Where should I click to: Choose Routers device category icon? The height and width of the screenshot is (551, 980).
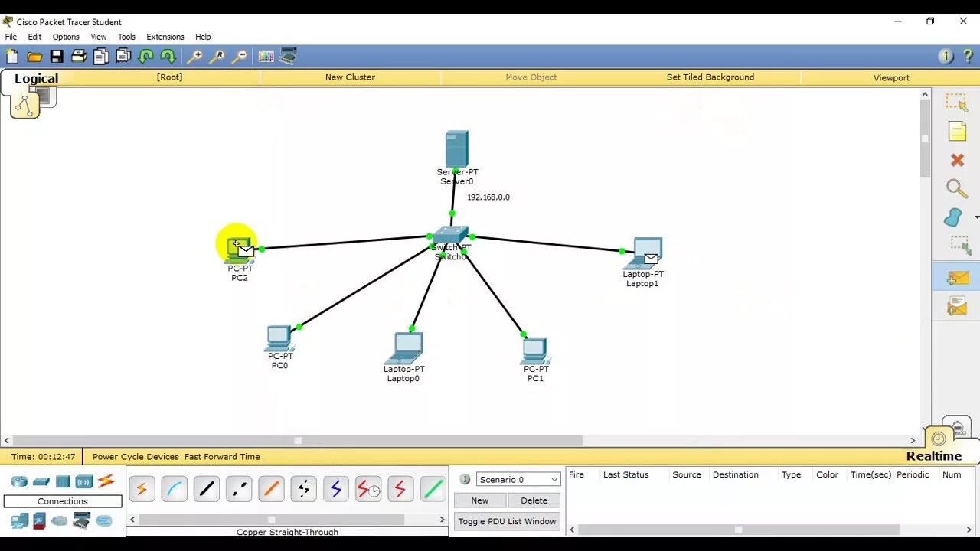coord(19,481)
